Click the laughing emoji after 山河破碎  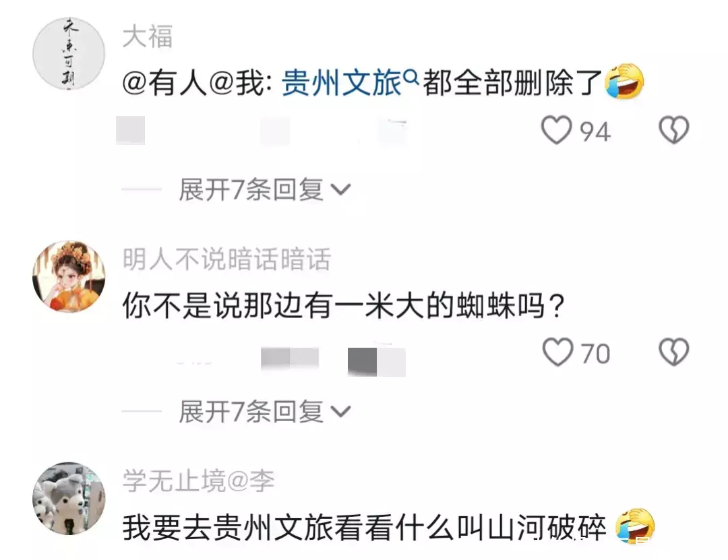tap(635, 526)
